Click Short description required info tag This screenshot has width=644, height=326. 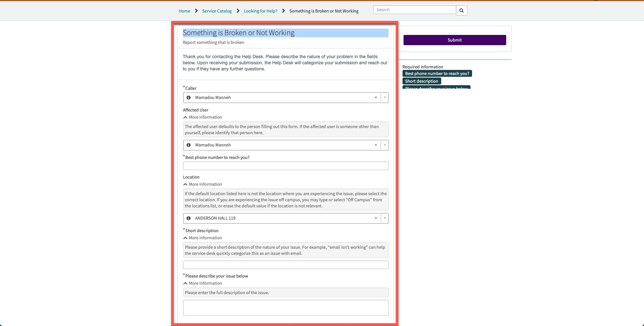point(421,81)
